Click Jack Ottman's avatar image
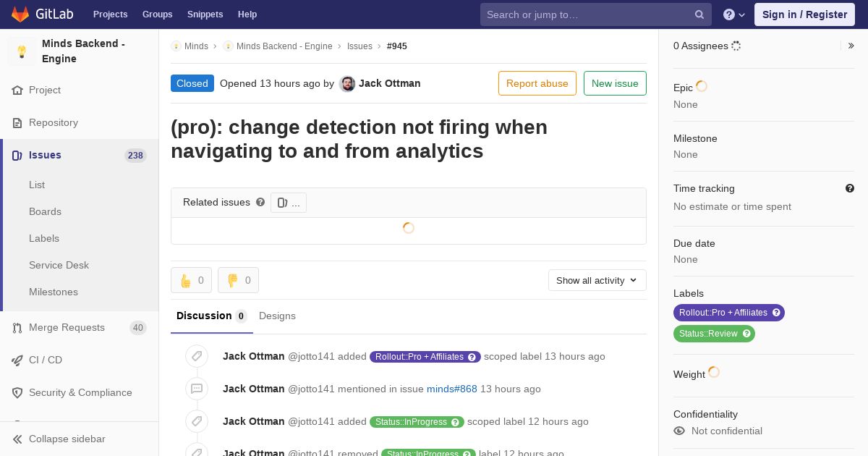Screen dimensions: 868x456 (x=347, y=84)
